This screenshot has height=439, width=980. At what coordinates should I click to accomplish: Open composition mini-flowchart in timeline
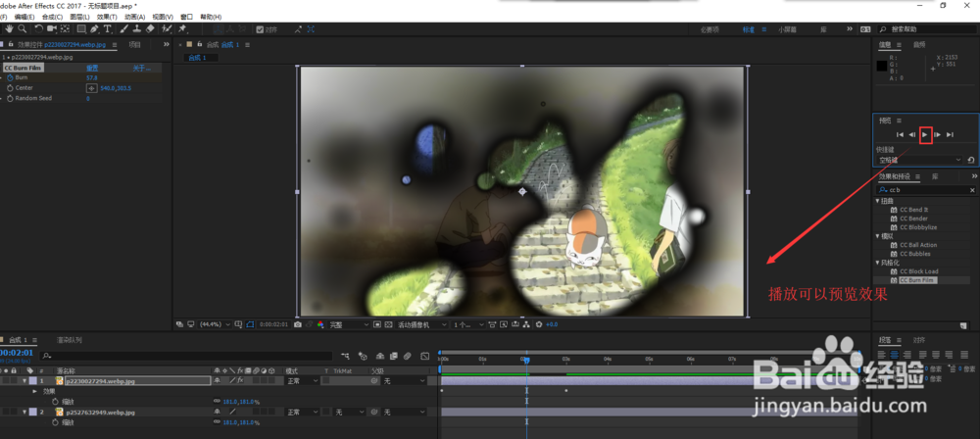click(345, 357)
